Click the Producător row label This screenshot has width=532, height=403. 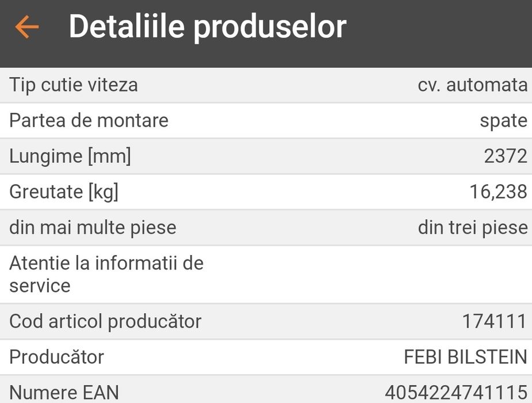click(x=56, y=357)
